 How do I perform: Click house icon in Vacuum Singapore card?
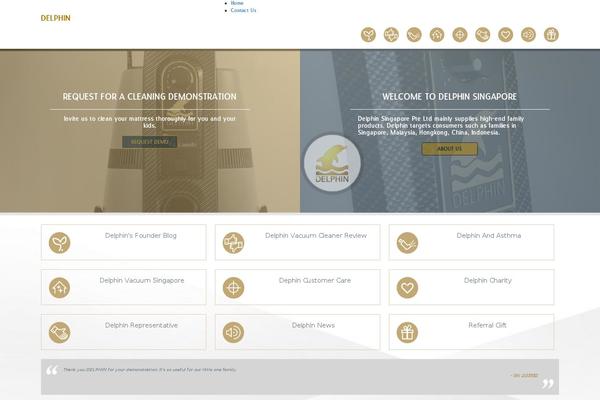tap(59, 287)
